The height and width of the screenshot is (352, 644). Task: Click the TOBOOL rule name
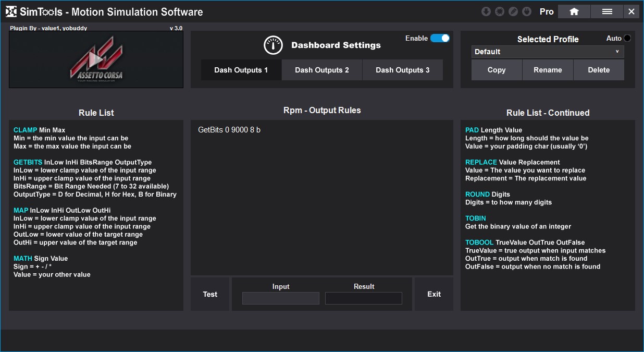479,242
